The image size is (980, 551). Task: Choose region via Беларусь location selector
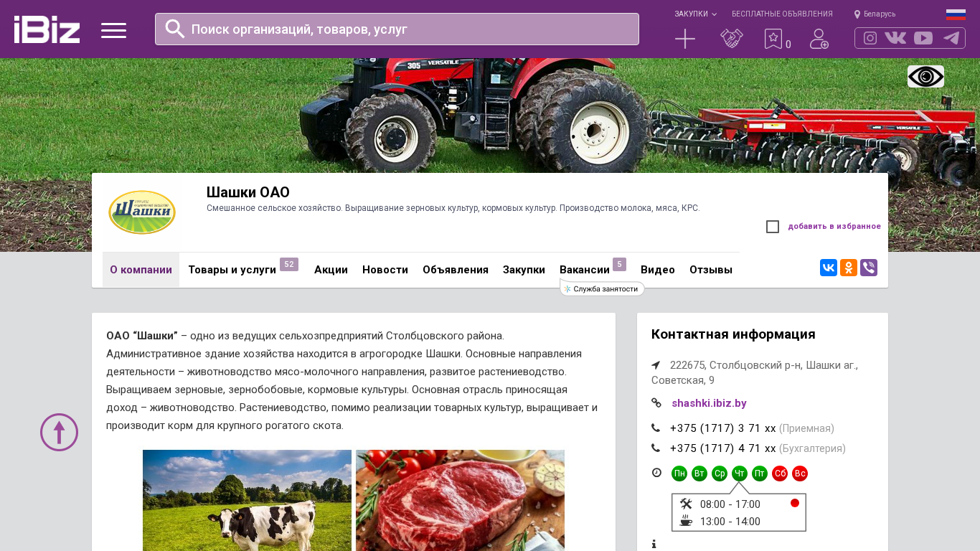[875, 14]
